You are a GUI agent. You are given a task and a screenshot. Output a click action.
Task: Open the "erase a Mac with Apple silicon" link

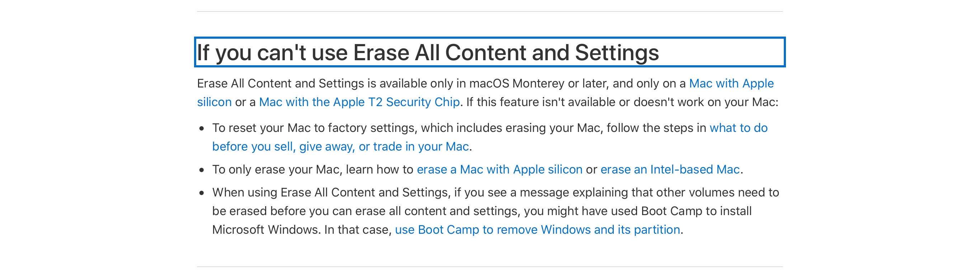coord(499,169)
